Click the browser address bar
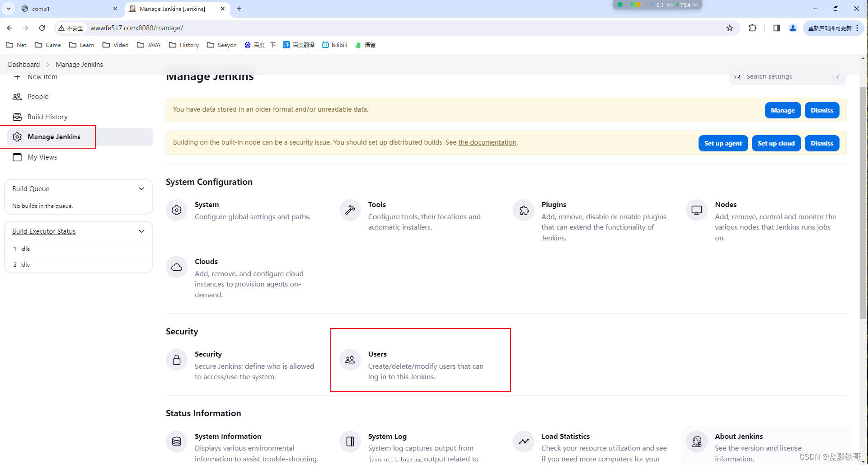 (x=398, y=28)
